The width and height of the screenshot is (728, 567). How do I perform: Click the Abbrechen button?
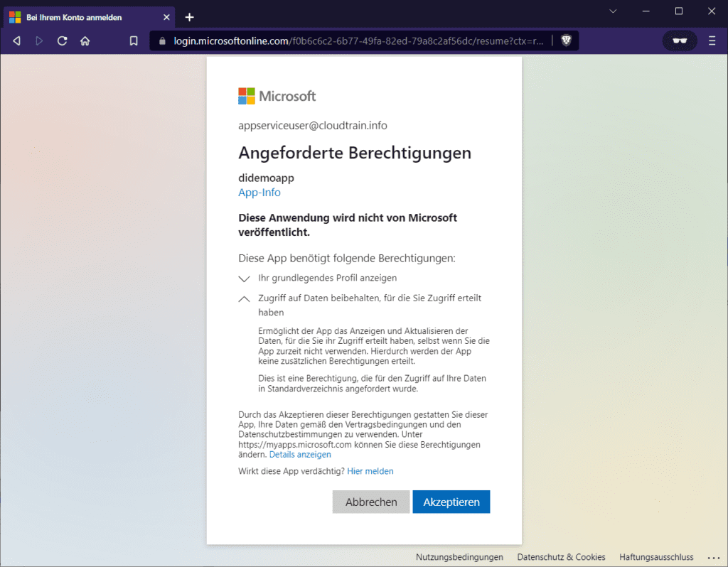click(x=371, y=502)
